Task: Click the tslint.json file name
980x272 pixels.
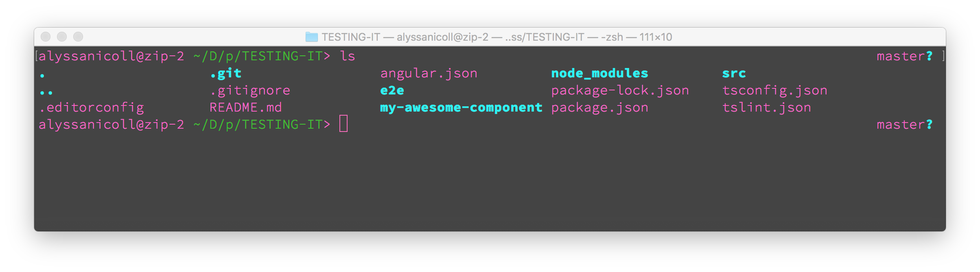Action: click(766, 107)
